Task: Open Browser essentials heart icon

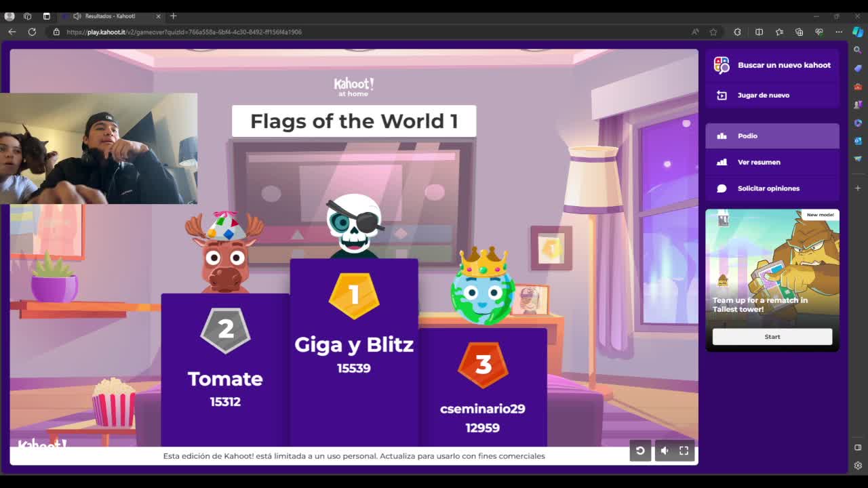Action: tap(819, 32)
